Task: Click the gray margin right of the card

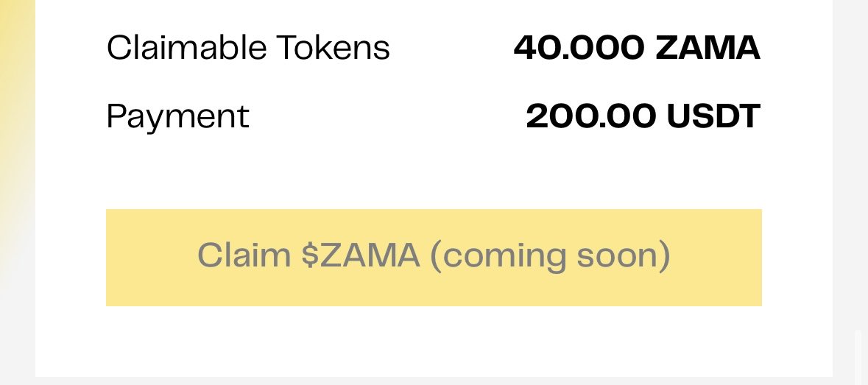Action: click(x=850, y=147)
